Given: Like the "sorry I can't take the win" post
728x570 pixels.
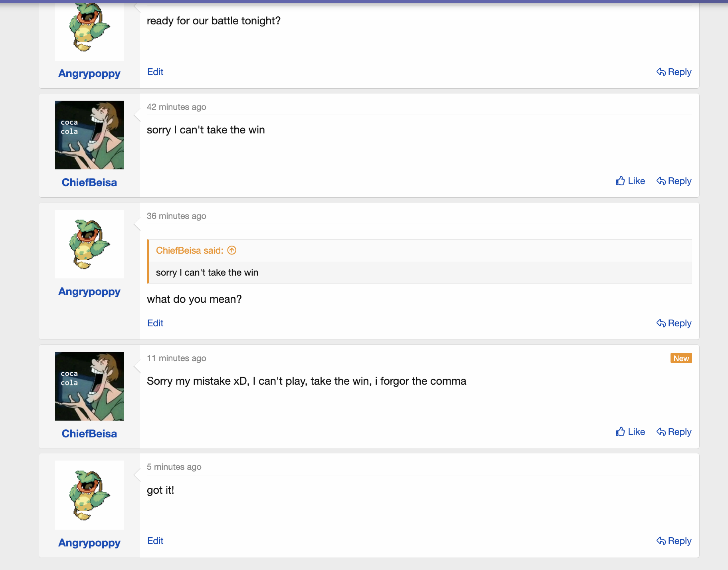Looking at the screenshot, I should [x=630, y=181].
